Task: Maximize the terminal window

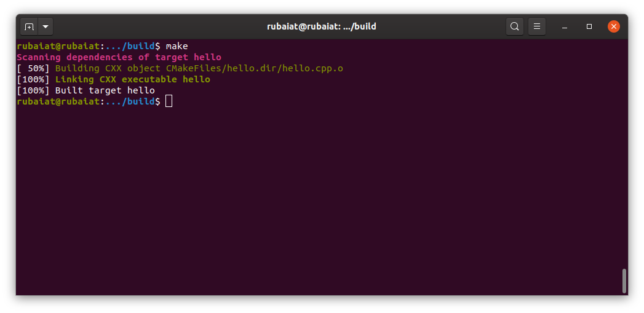Action: pyautogui.click(x=589, y=26)
